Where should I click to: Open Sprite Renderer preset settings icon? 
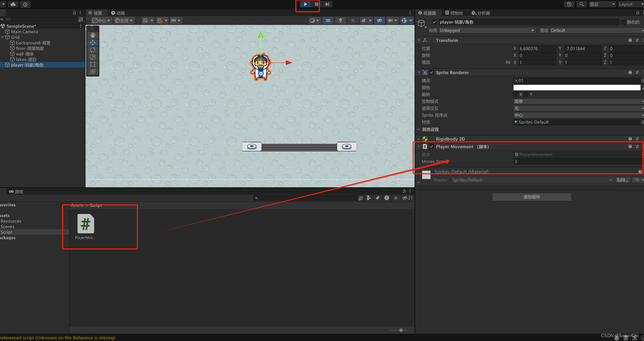coord(637,72)
